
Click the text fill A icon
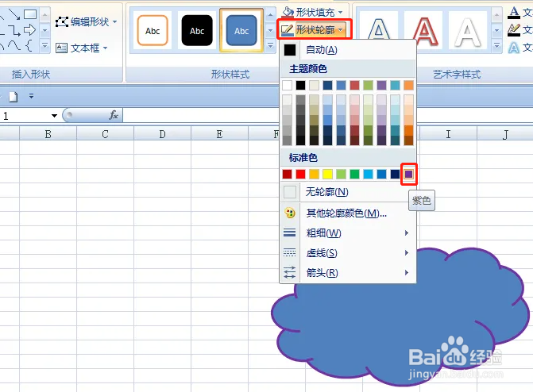514,13
